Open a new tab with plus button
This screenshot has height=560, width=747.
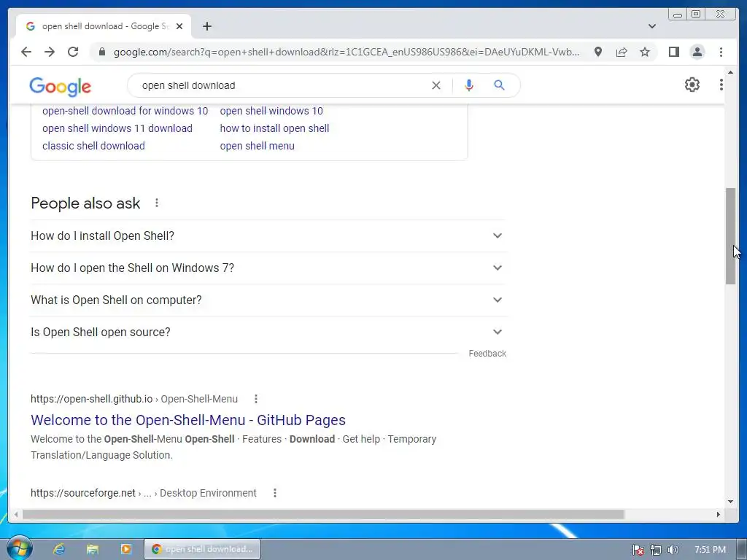point(206,26)
